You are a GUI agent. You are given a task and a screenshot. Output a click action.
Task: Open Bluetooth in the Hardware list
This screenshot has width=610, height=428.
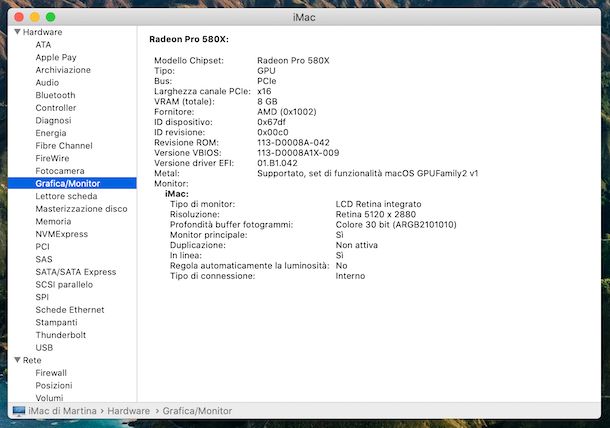[55, 95]
